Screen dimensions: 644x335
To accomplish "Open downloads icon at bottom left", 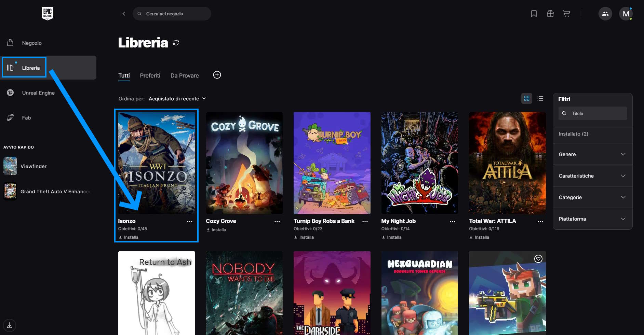I will (x=10, y=325).
